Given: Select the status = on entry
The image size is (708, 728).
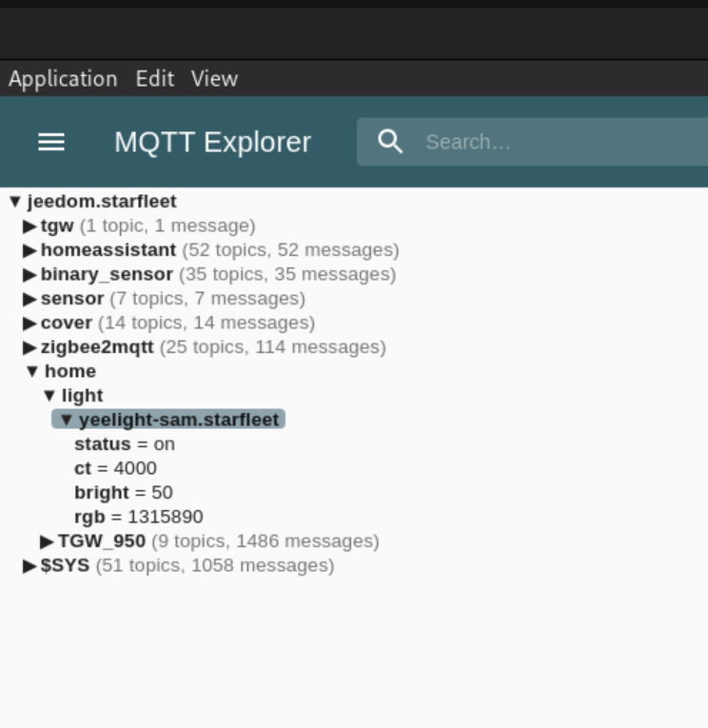Looking at the screenshot, I should point(124,444).
